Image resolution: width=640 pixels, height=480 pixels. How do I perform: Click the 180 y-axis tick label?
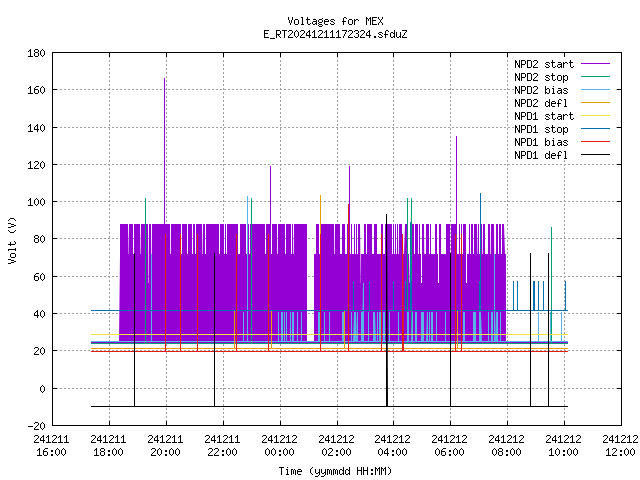(36, 53)
